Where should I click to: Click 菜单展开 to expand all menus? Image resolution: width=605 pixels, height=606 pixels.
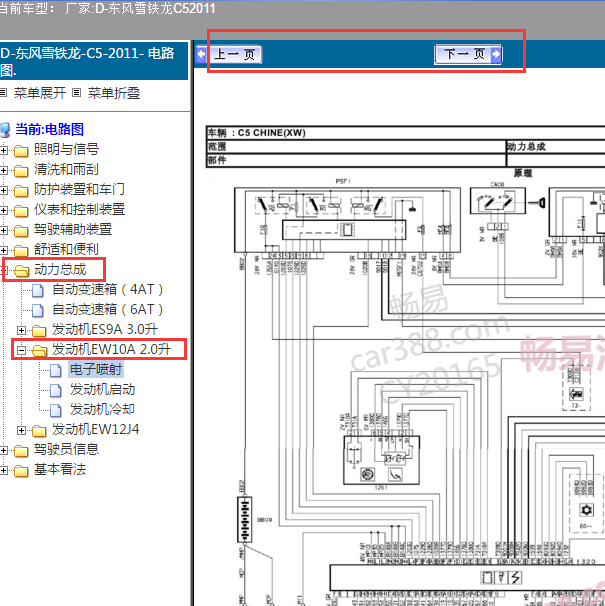(x=40, y=93)
